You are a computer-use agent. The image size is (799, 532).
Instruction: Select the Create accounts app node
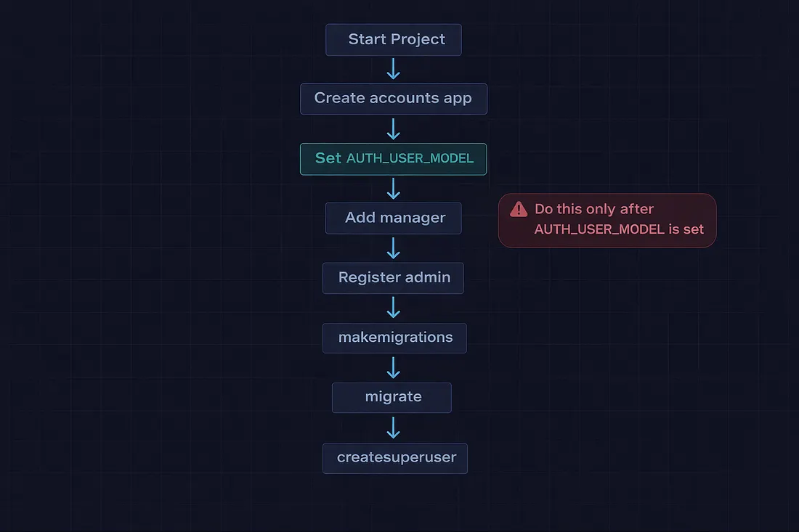click(x=393, y=98)
